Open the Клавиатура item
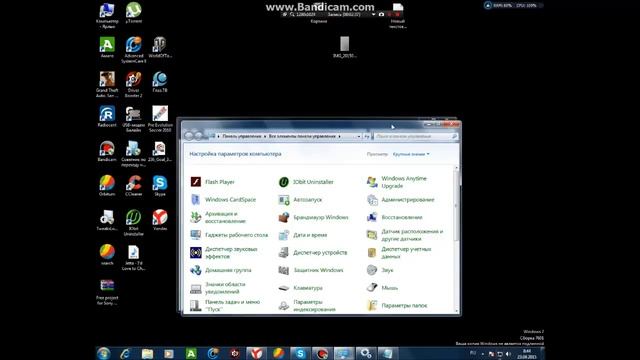640x360 pixels. (300, 288)
